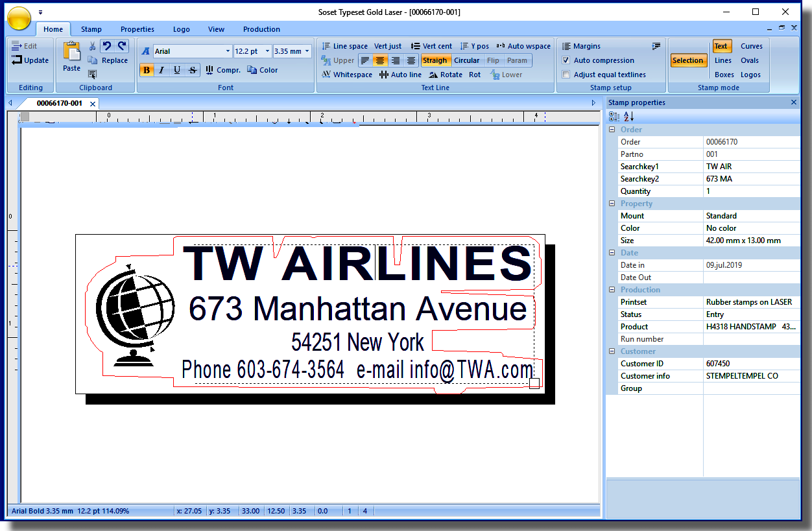Enable Adjust equal textlines checkbox
The height and width of the screenshot is (531, 812).
pos(566,75)
